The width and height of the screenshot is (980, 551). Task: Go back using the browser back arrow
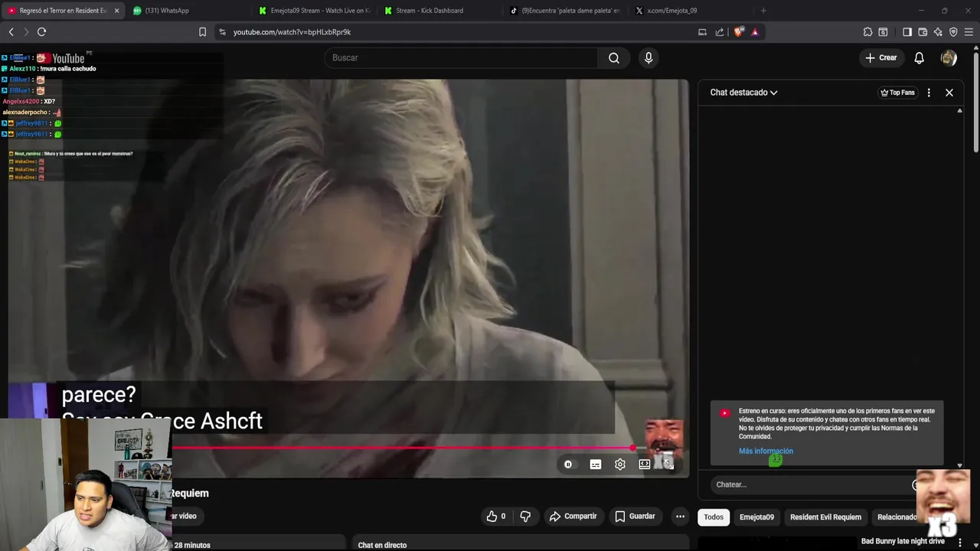11,31
